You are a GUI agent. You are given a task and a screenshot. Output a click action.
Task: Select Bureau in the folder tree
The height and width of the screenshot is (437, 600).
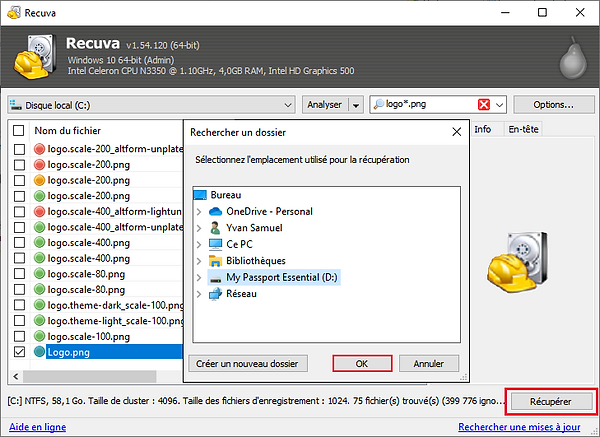pos(226,195)
